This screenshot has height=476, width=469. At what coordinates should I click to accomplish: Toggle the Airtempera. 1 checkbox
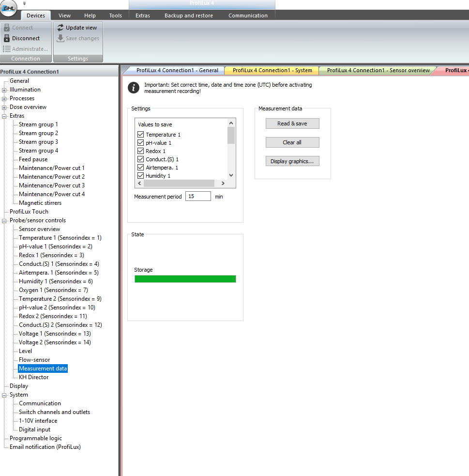[140, 167]
